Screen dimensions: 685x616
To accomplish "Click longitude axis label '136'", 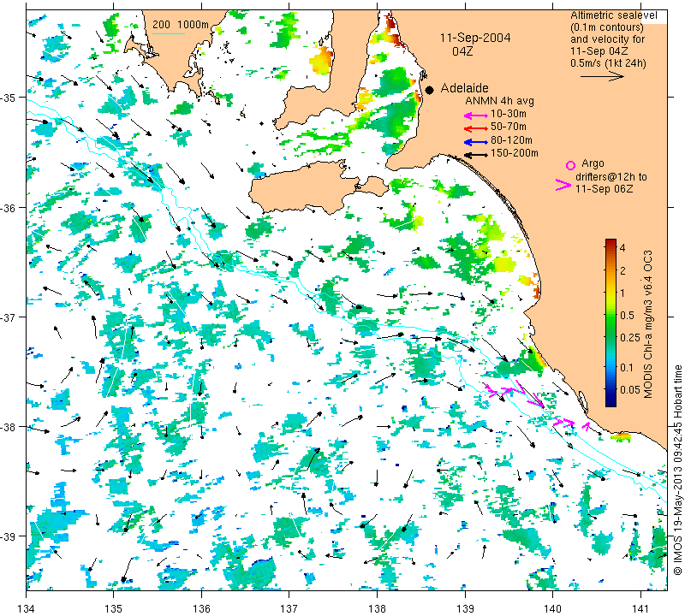I will click(201, 607).
